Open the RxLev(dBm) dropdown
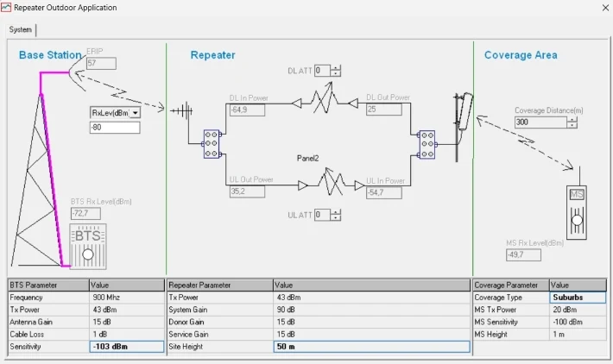Viewport: 613px width, 364px height. [136, 113]
